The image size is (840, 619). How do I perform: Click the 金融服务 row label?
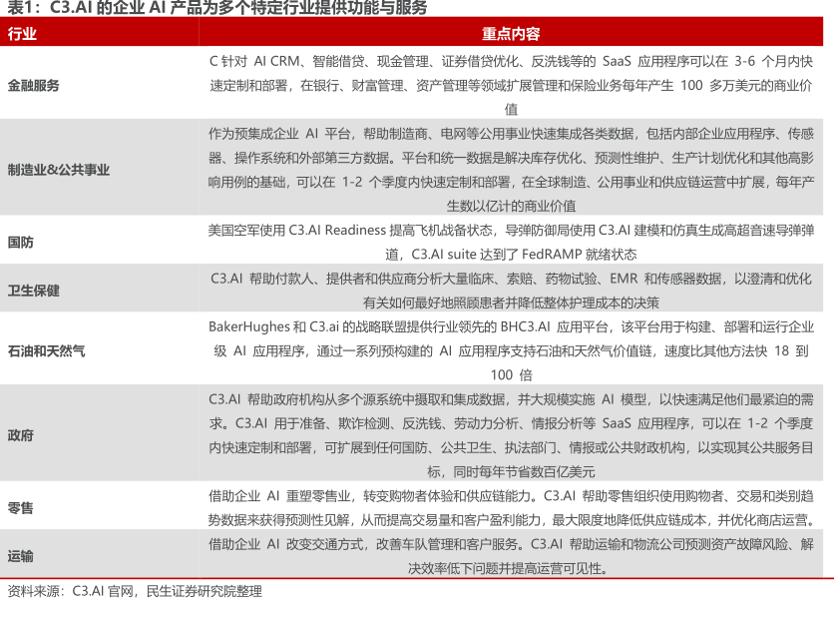[34, 85]
